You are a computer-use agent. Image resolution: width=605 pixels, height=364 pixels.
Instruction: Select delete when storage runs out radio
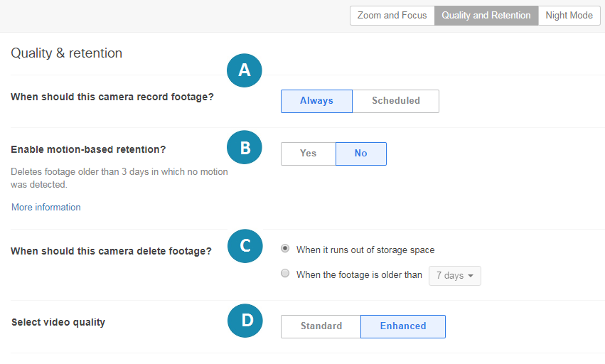click(x=285, y=249)
